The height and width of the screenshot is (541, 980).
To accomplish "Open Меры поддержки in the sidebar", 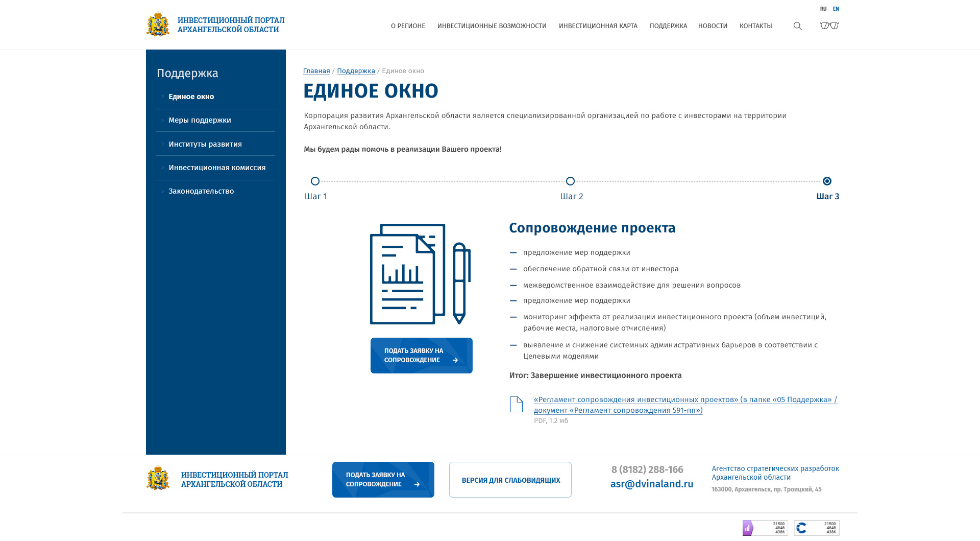I will pyautogui.click(x=200, y=120).
